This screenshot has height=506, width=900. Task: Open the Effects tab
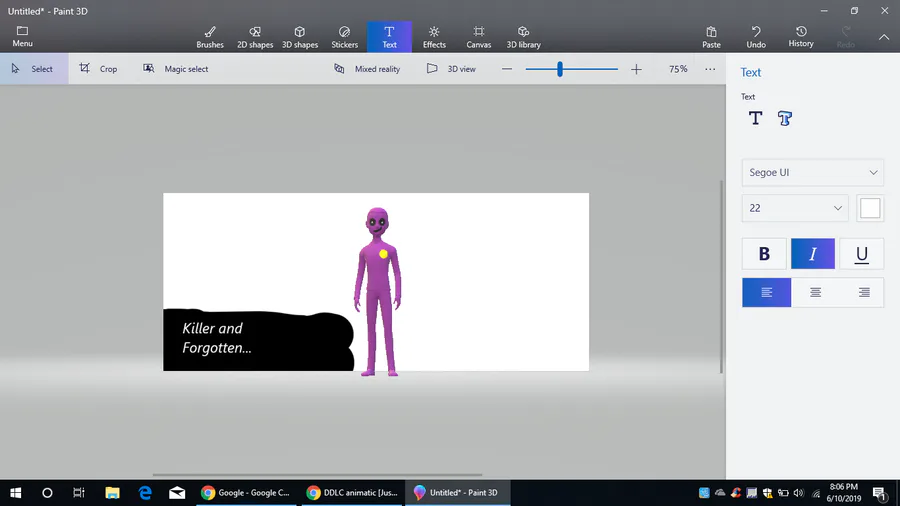point(434,37)
